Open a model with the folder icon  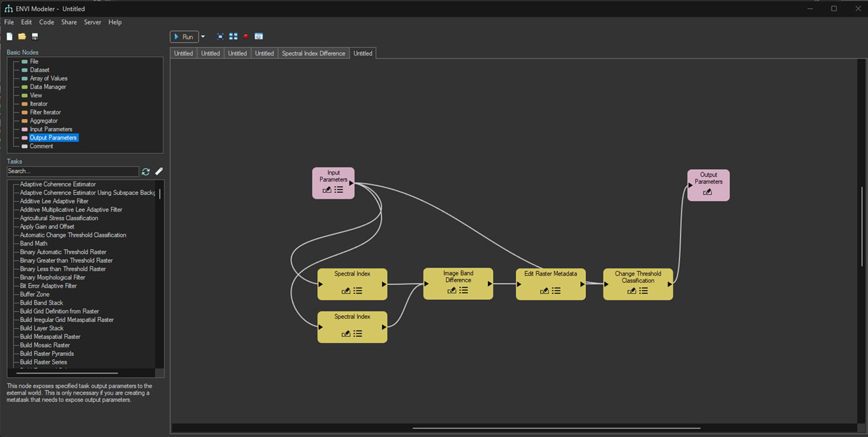tap(22, 37)
